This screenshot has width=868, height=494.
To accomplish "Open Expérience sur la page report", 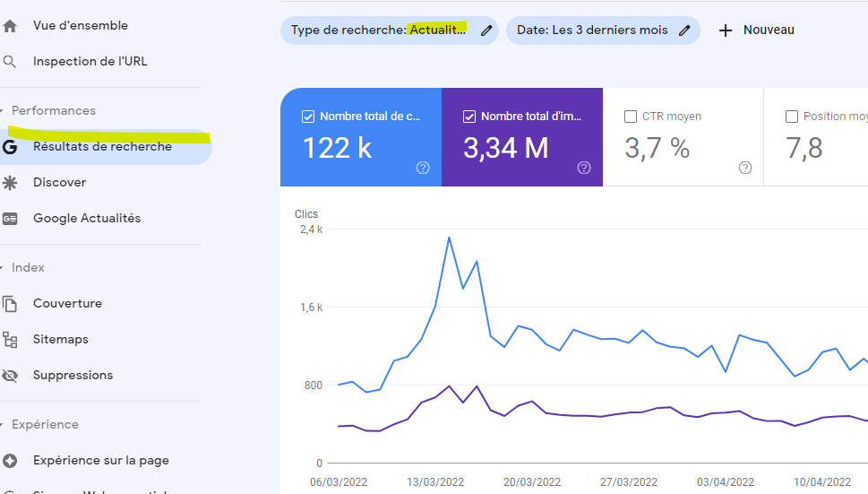I will 100,461.
